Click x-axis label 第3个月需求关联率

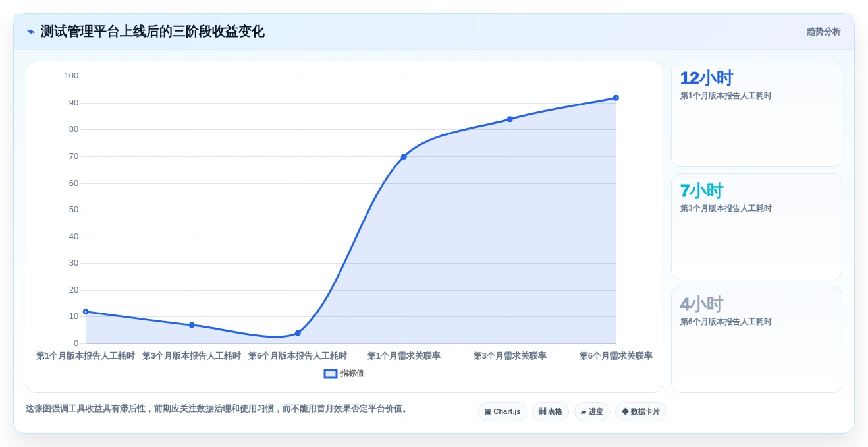coord(510,356)
